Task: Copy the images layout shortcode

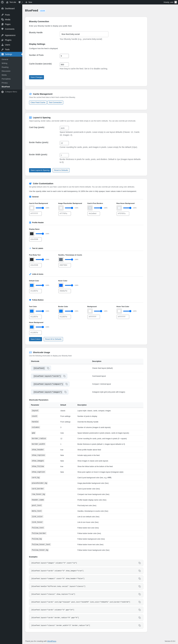Action: [65, 392]
